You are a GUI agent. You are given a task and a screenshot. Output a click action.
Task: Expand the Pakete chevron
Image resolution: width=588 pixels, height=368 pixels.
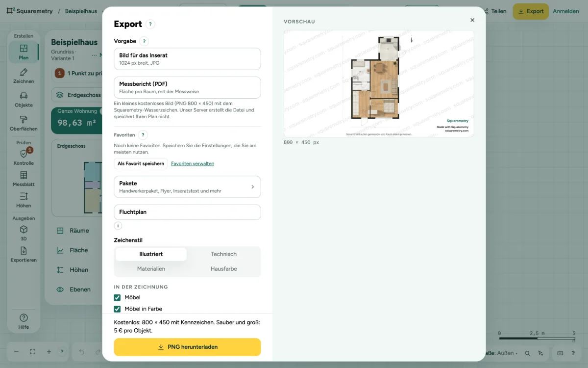click(x=252, y=187)
